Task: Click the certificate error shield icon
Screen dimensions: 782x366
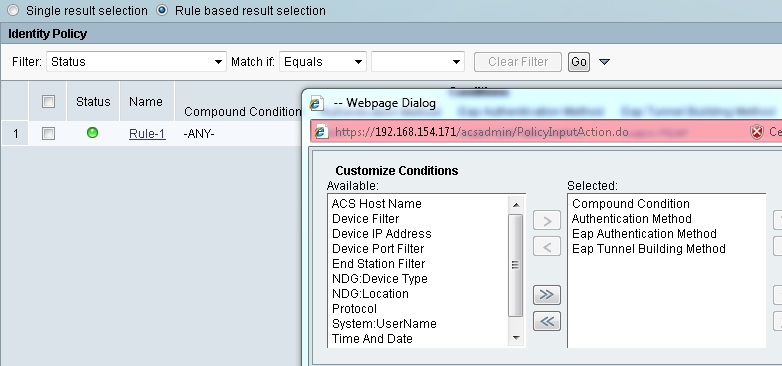Action: click(757, 132)
